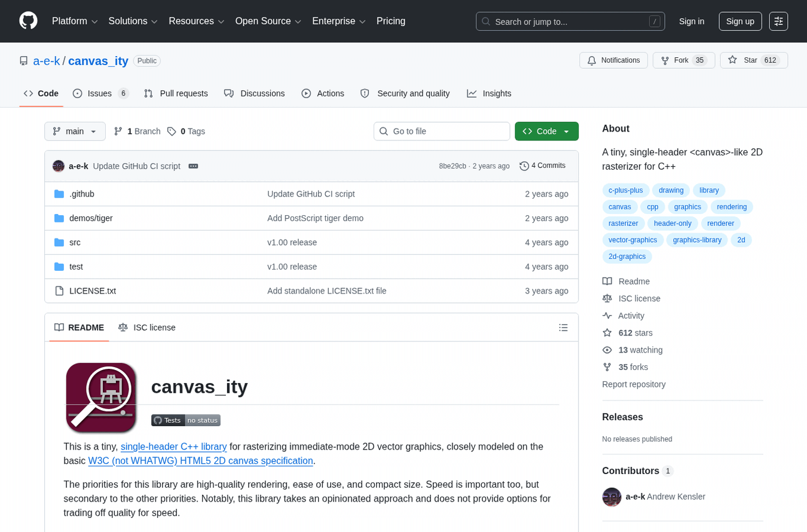Fork the canvas_ity repository

pyautogui.click(x=684, y=60)
